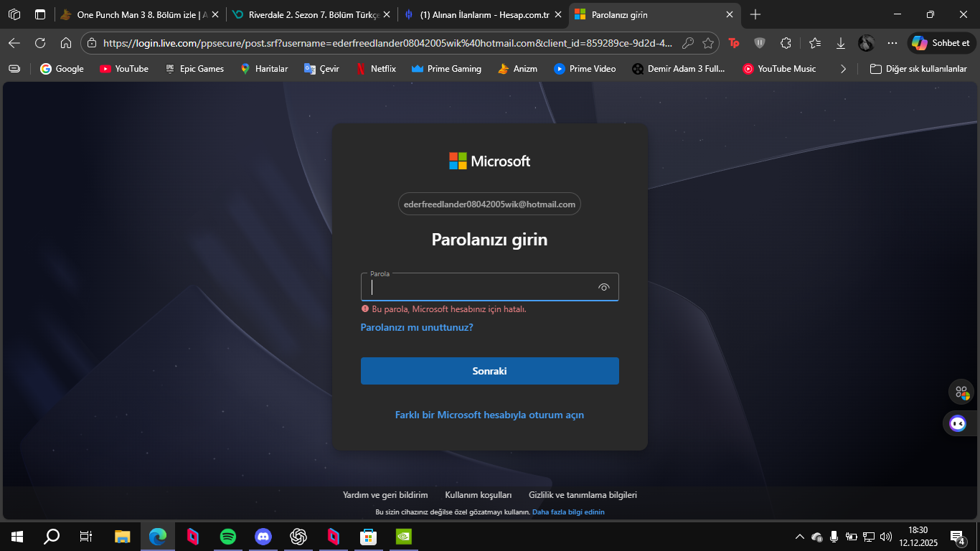Open File Explorer from the taskbar
The width and height of the screenshot is (980, 551).
[x=123, y=536]
